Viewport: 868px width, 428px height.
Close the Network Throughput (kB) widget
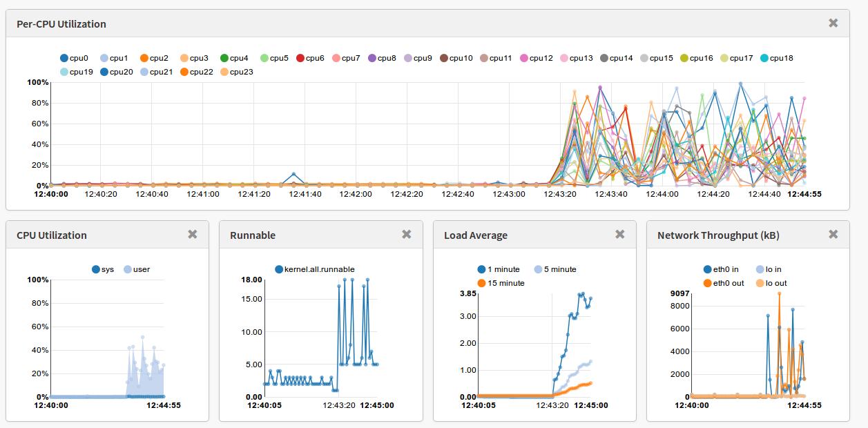(x=833, y=235)
